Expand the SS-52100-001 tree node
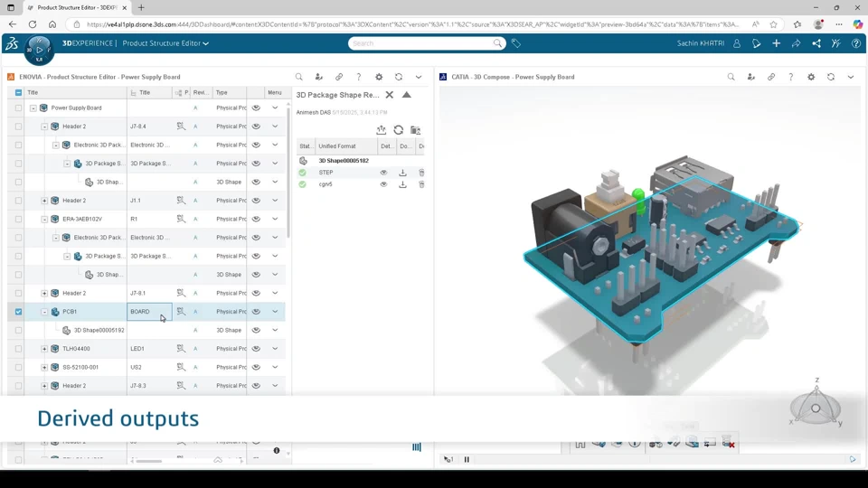The image size is (868, 488). pos(44,368)
